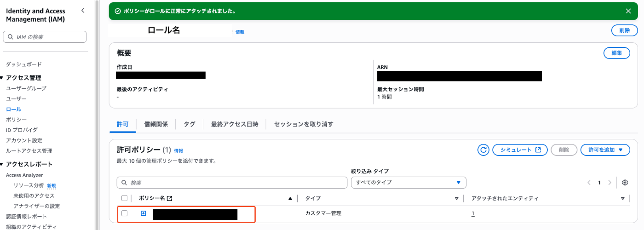Open アナライザーの設定 in the sidebar
The height and width of the screenshot is (230, 644).
37,206
